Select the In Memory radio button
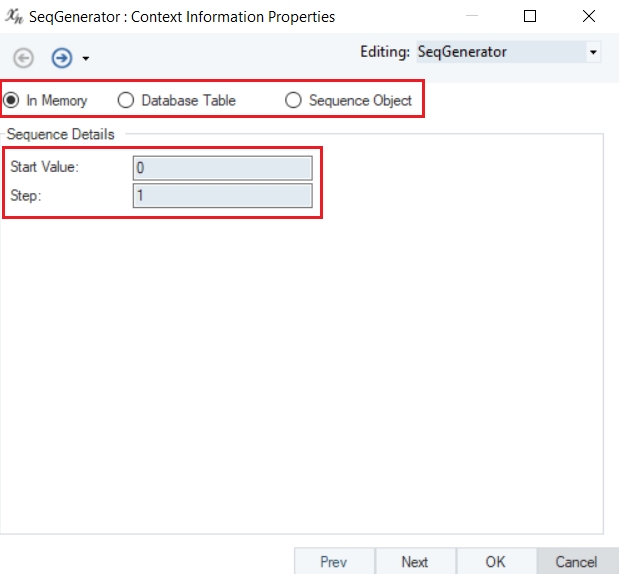 click(12, 100)
